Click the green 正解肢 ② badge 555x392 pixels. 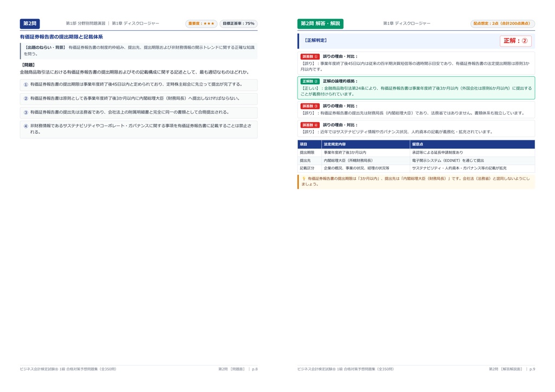[x=309, y=81]
